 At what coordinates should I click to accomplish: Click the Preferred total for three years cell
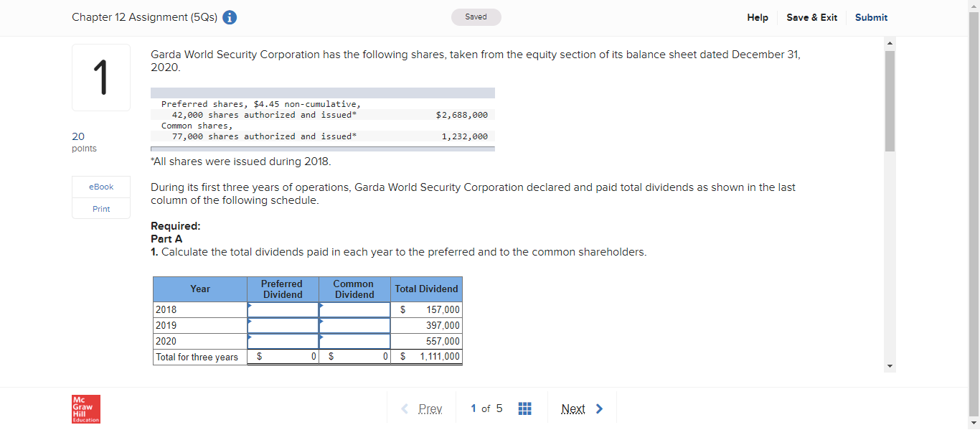pos(283,357)
